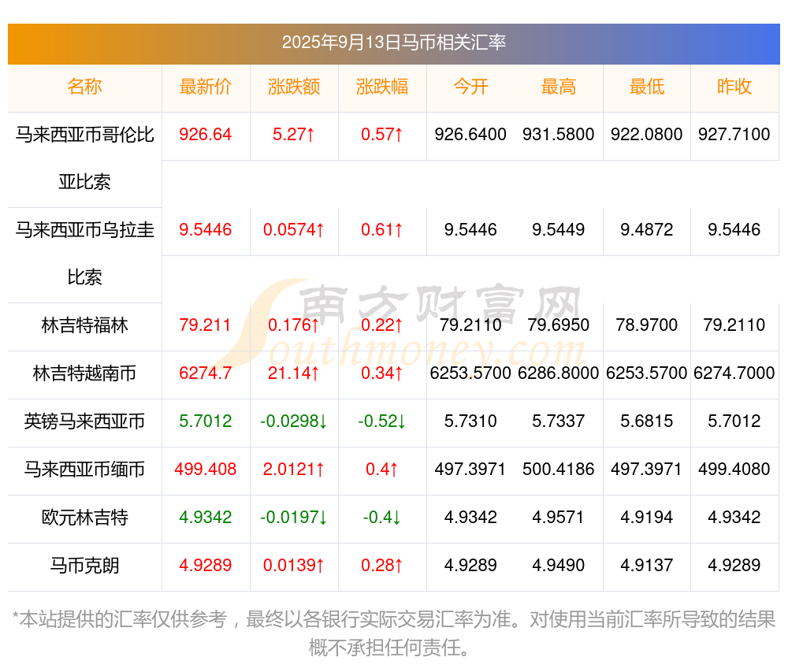Viewport: 788px width, 672px height.
Task: Select the 马来西亚币乌拉圭 row name
Action: pyautogui.click(x=84, y=230)
